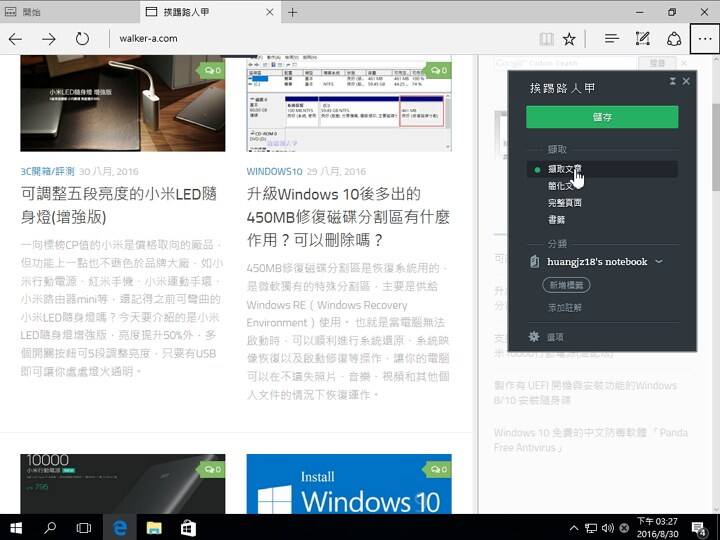
Task: Open sidebar link Windows 10 免費的中文防毒軟體 Panda
Action: pos(591,440)
